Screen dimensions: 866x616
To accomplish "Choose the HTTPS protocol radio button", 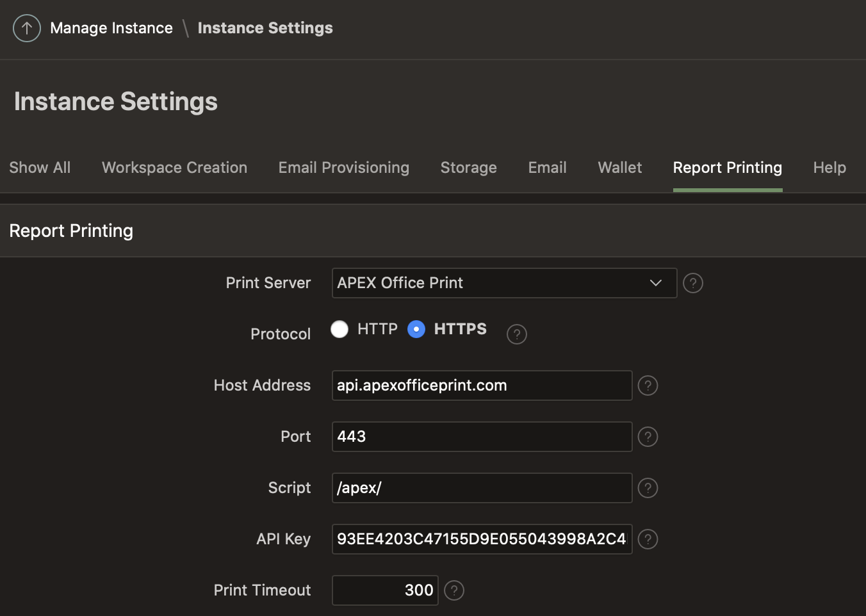I will pyautogui.click(x=416, y=329).
